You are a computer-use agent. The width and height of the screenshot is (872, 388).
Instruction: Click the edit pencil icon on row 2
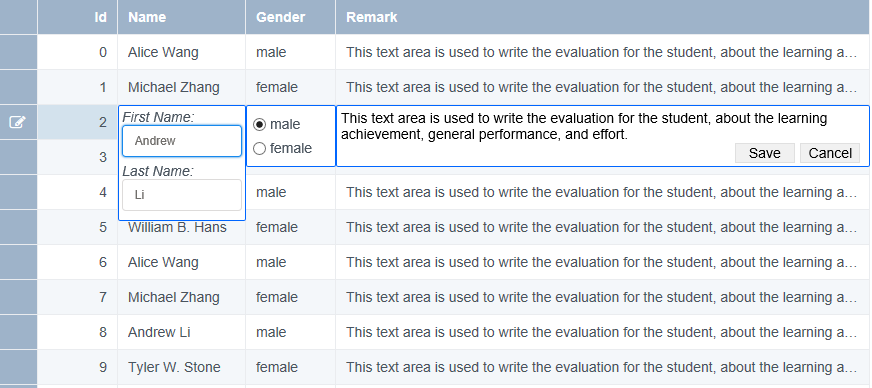pyautogui.click(x=18, y=122)
